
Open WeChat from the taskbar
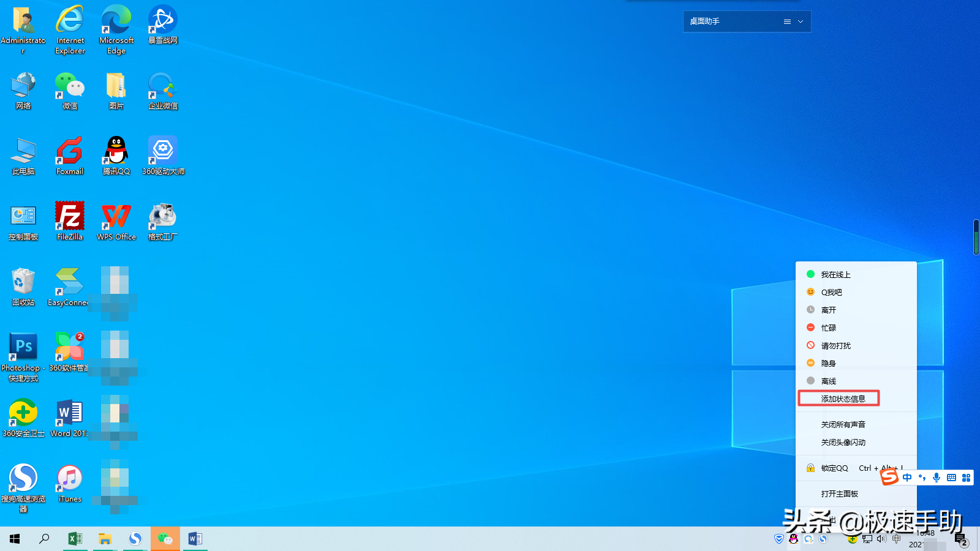click(x=165, y=539)
